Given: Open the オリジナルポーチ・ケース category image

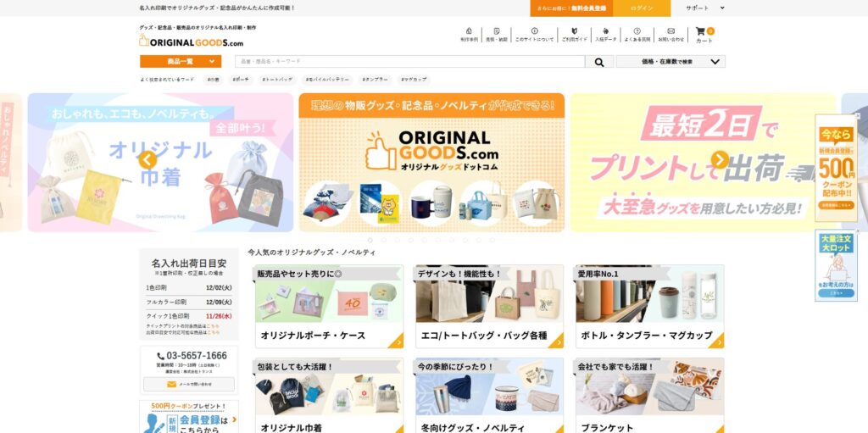Looking at the screenshot, I should (330, 295).
